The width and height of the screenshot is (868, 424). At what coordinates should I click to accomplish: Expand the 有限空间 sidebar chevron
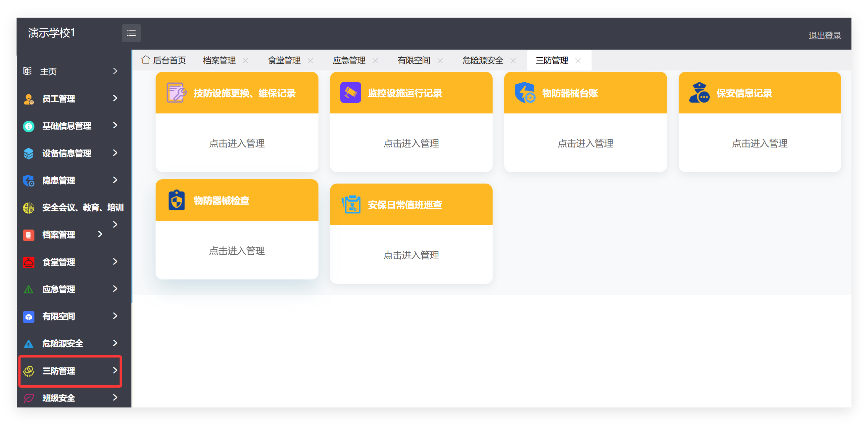(x=115, y=316)
